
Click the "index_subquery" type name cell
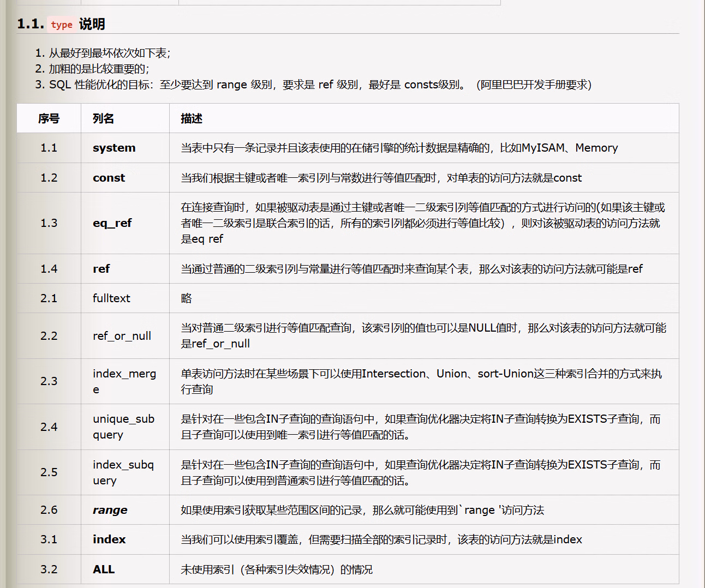(123, 472)
